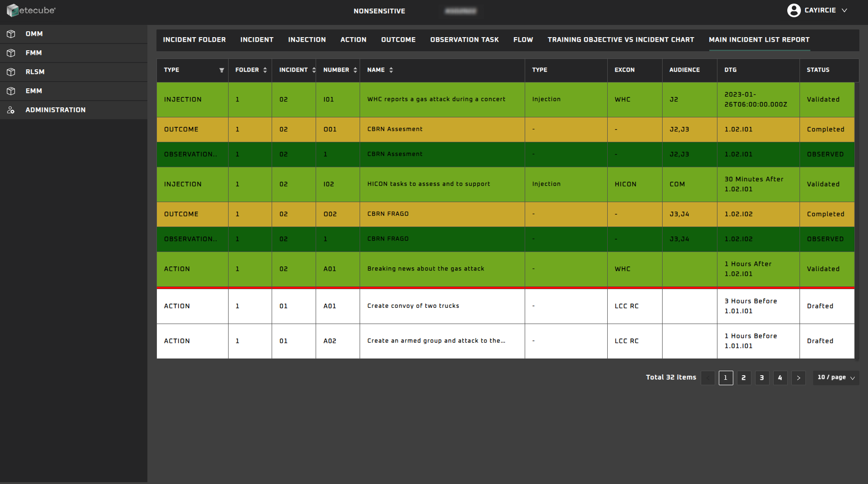868x484 pixels.
Task: Select 'Breaking news about the gas attack'
Action: click(x=425, y=269)
